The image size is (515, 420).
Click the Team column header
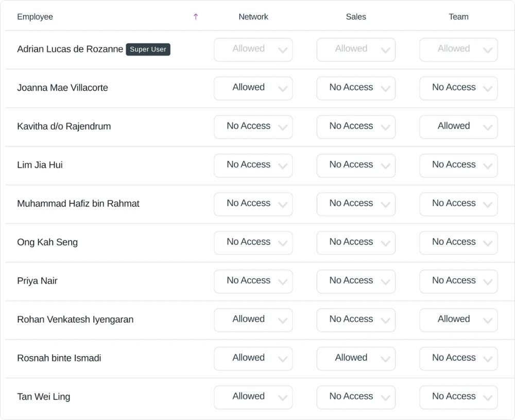458,17
